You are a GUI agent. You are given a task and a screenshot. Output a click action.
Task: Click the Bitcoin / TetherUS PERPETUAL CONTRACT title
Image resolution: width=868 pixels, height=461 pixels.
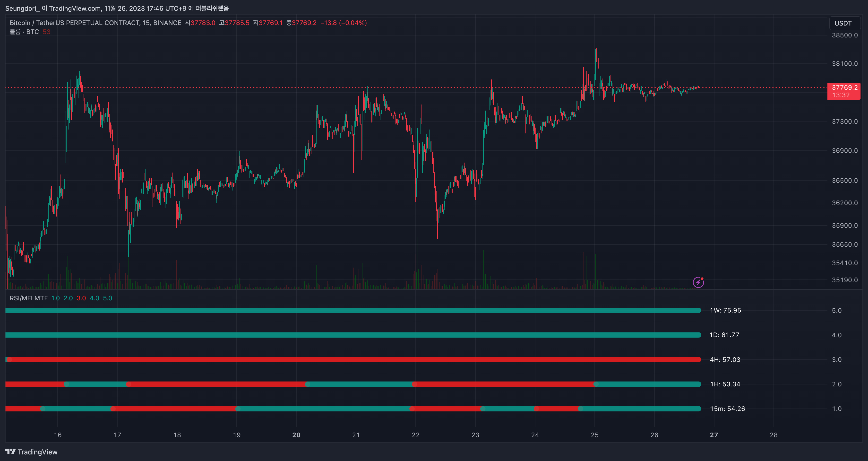[x=95, y=23]
